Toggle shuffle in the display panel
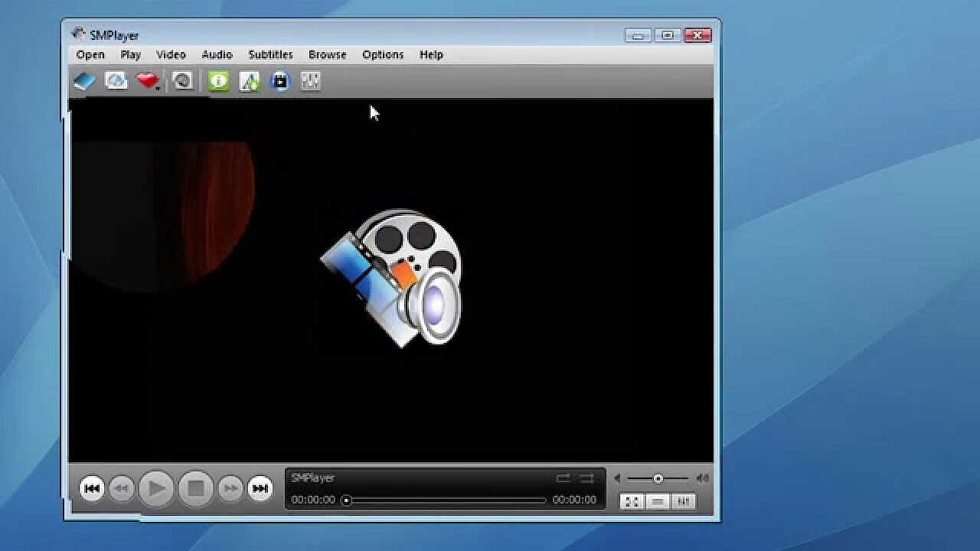This screenshot has width=980, height=551. [x=586, y=478]
